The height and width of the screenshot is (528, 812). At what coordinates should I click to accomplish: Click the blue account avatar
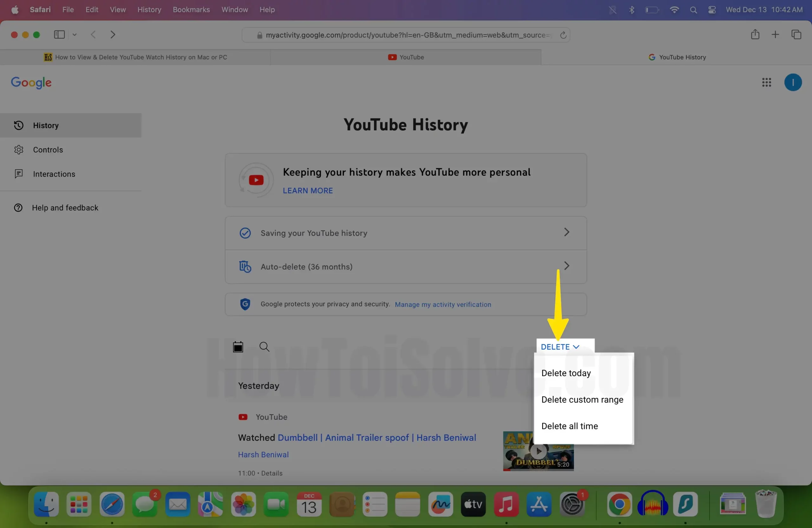click(x=793, y=82)
